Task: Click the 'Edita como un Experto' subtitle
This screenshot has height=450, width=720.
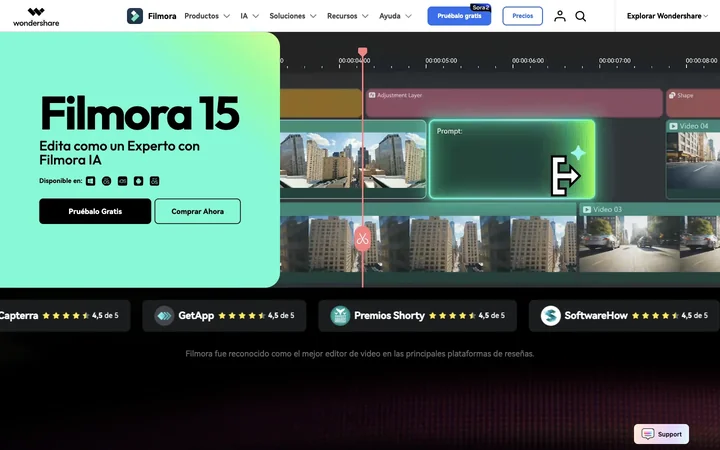Action: pyautogui.click(x=119, y=153)
